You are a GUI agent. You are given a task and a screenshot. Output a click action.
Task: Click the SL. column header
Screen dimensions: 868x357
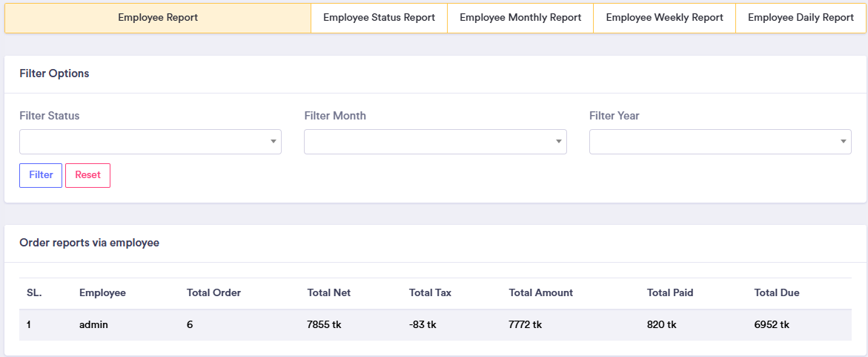pyautogui.click(x=34, y=293)
